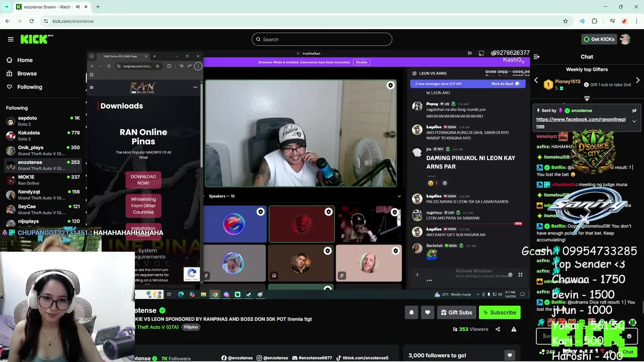Open a new browser tab
This screenshot has height=362, width=644.
[x=98, y=7]
